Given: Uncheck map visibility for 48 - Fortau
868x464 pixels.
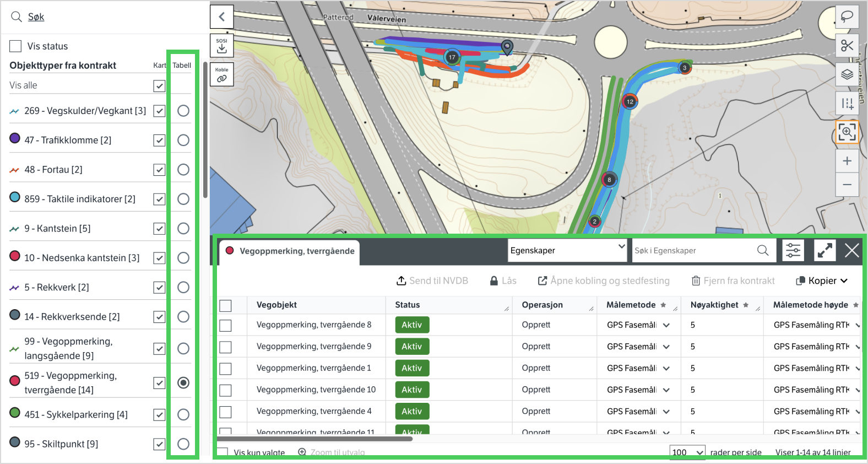Looking at the screenshot, I should [159, 170].
